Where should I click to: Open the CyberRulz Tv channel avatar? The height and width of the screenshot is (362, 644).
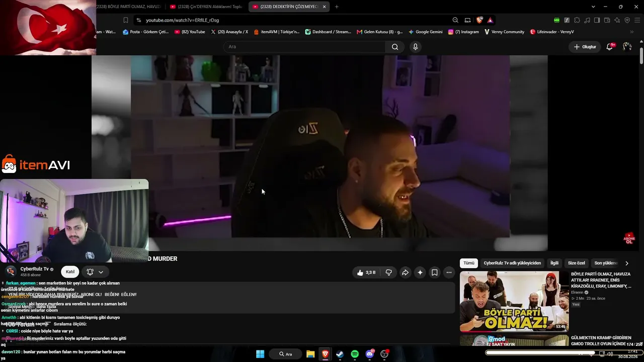coord(11,271)
